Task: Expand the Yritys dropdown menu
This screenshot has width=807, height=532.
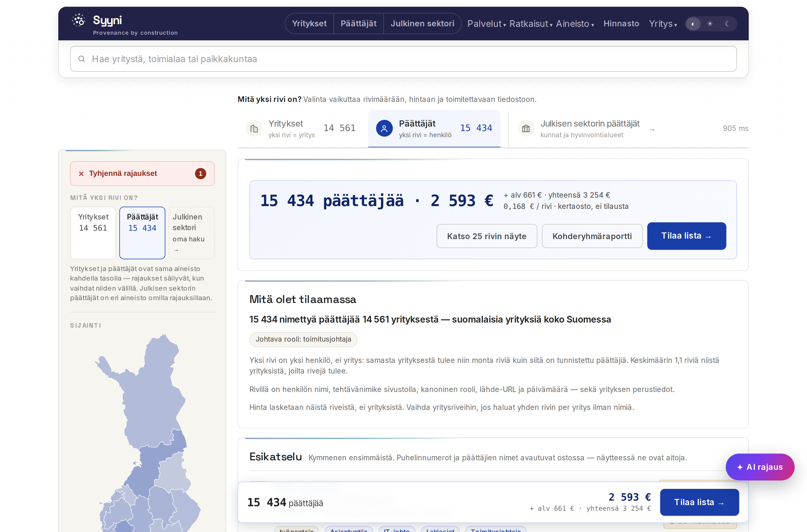Action: click(662, 24)
